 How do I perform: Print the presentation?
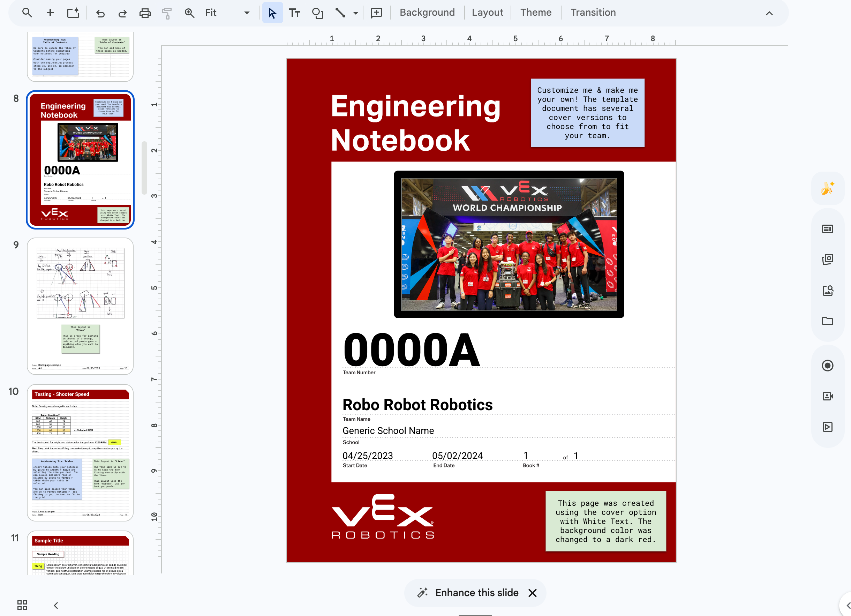point(145,14)
